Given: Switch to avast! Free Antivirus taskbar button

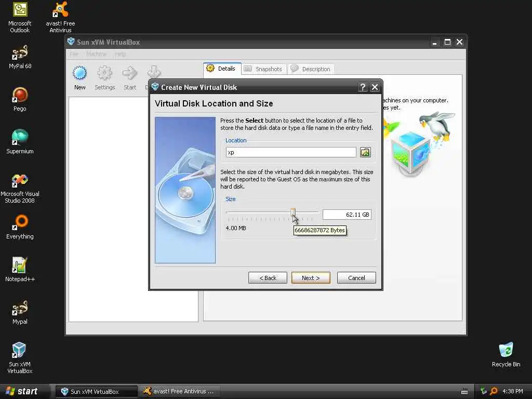Looking at the screenshot, I should point(181,392).
